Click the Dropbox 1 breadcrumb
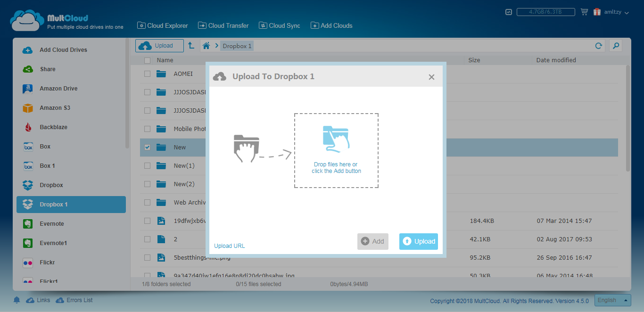This screenshot has height=312, width=644. pyautogui.click(x=237, y=46)
